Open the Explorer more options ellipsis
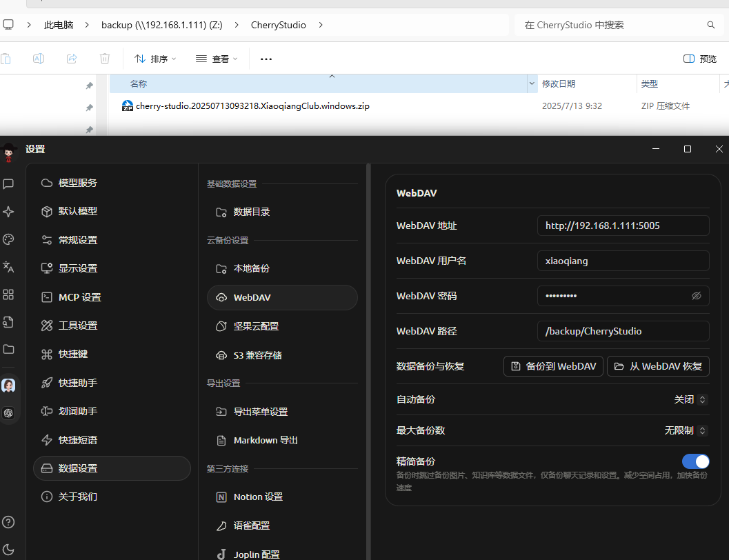729x560 pixels. pyautogui.click(x=266, y=59)
